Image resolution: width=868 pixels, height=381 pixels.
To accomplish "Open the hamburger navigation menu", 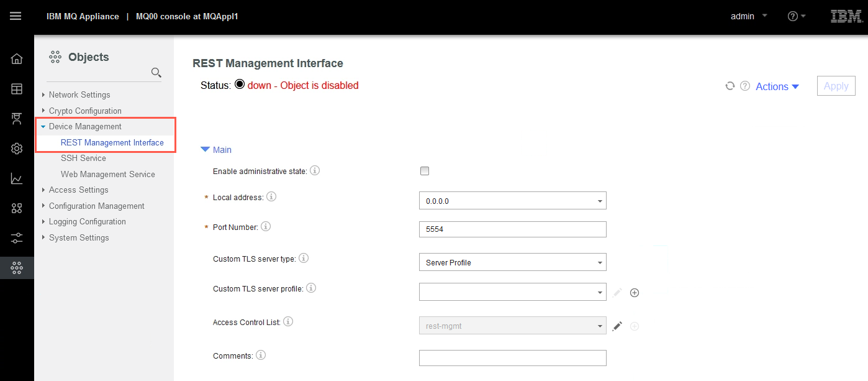I will (x=16, y=17).
